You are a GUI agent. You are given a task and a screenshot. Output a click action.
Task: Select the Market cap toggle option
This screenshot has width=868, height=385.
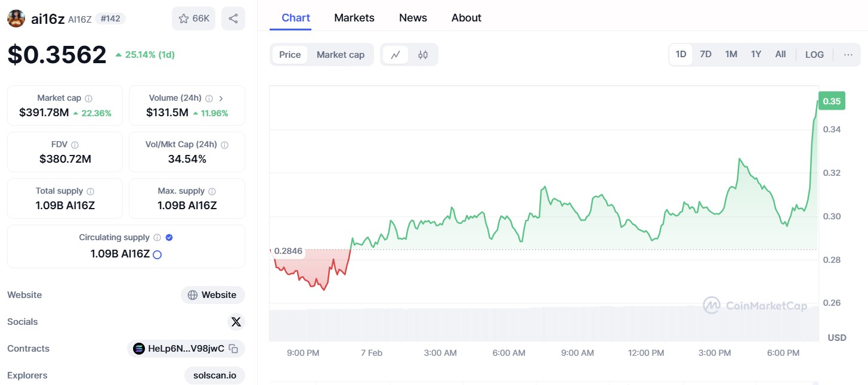click(x=340, y=55)
